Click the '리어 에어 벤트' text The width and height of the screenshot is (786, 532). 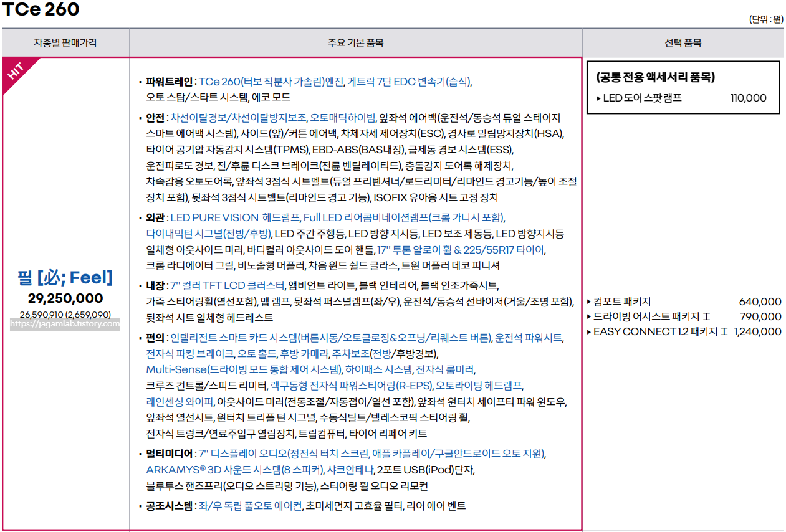pyautogui.click(x=436, y=506)
